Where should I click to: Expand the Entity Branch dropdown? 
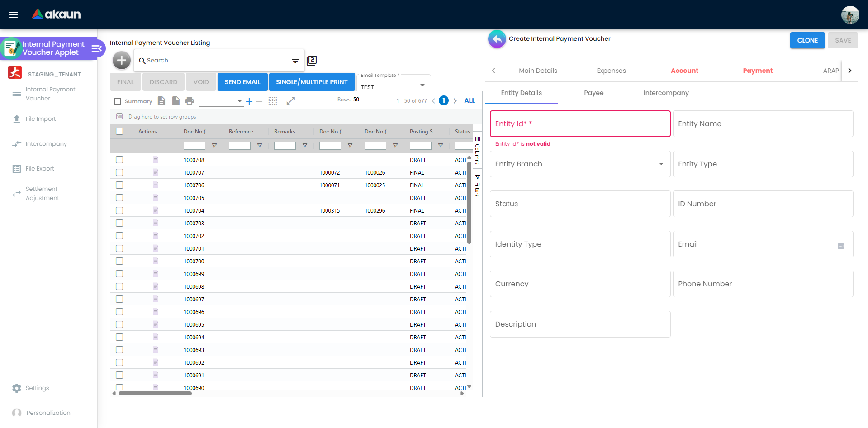click(661, 164)
